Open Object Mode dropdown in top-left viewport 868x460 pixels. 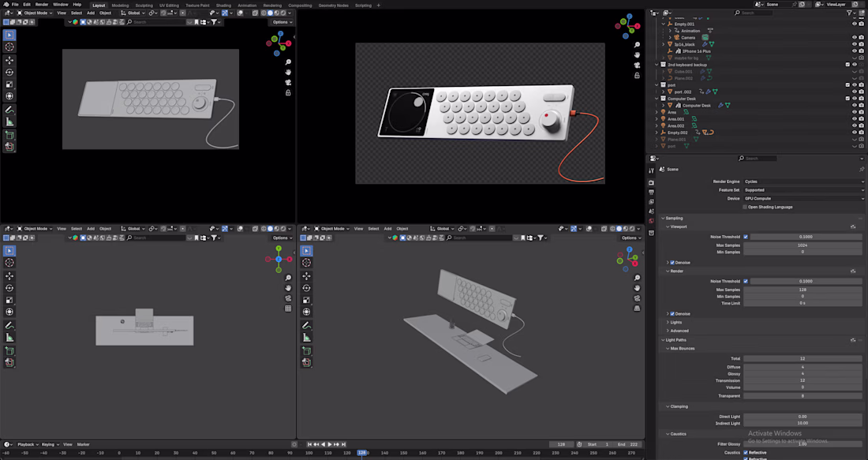(x=35, y=13)
